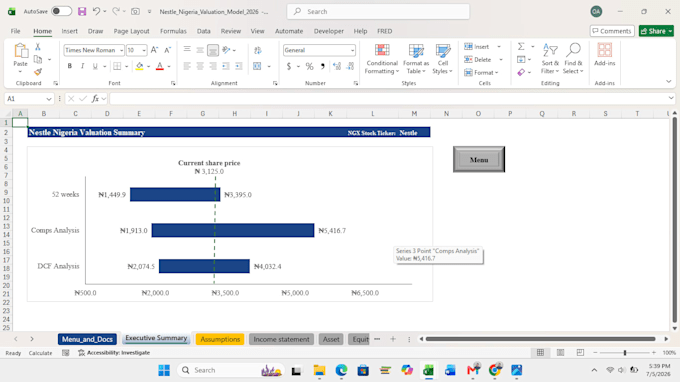Click the red font color swatch
680x382 pixels.
[x=160, y=66]
